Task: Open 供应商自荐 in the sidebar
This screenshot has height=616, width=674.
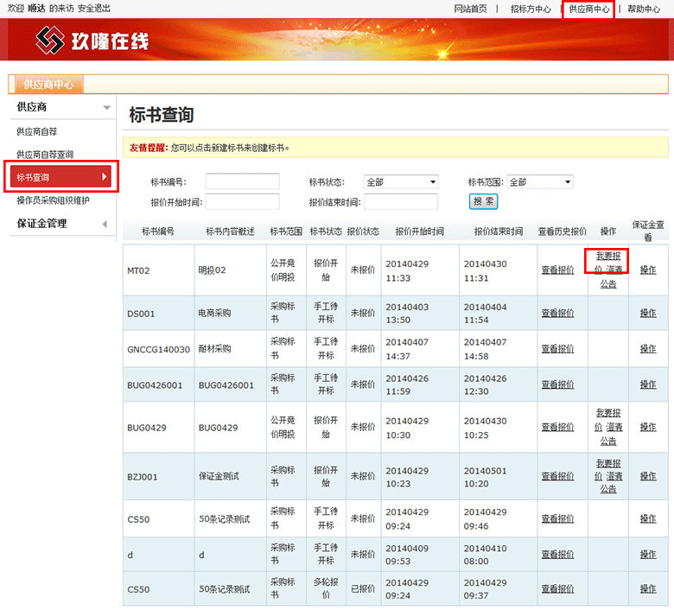Action: (x=37, y=131)
